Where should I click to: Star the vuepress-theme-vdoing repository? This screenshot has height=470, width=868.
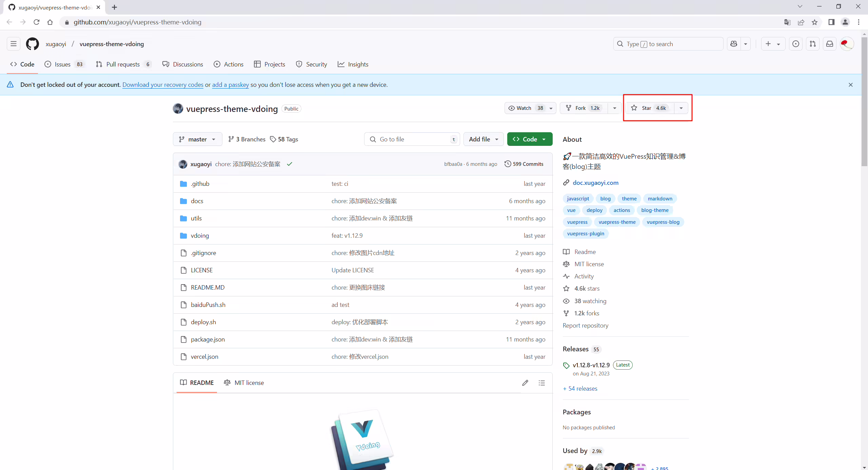click(649, 108)
